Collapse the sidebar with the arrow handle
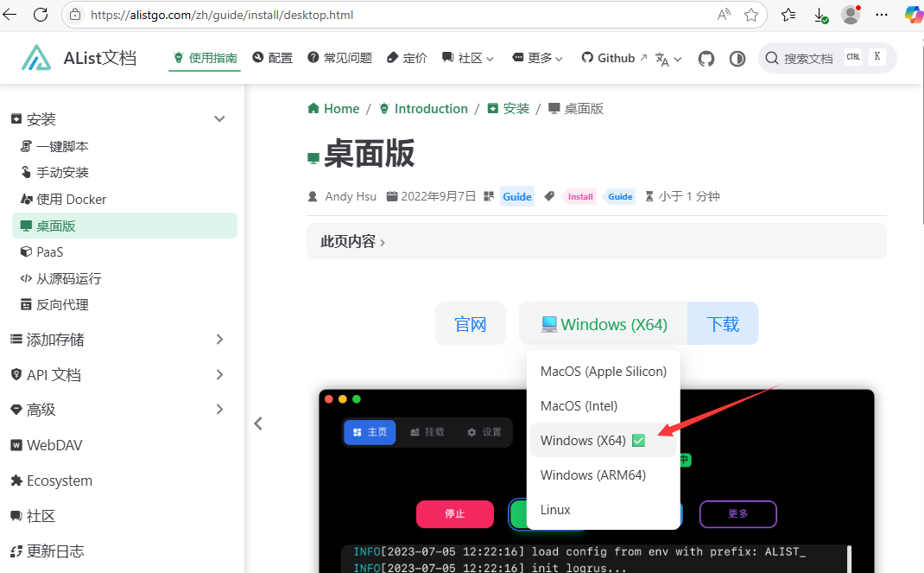 pos(258,423)
